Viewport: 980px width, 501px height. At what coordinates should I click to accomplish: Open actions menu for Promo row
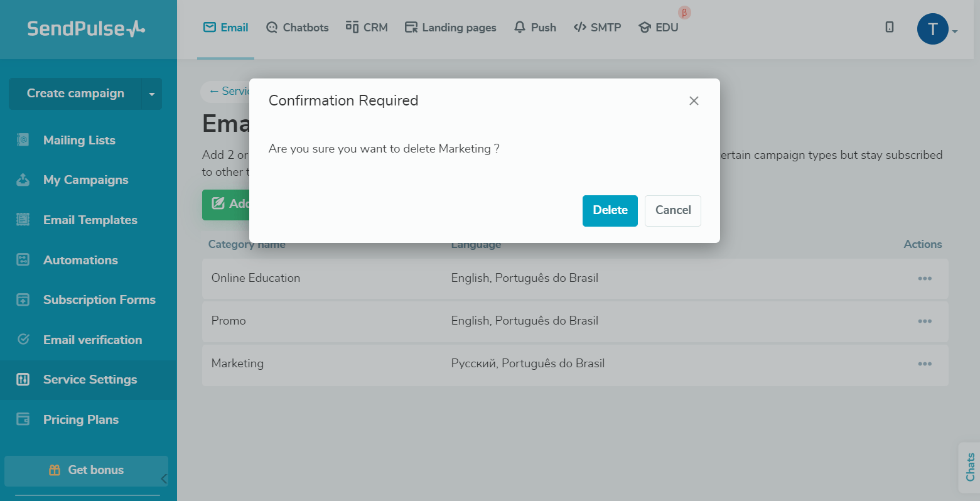click(x=924, y=321)
